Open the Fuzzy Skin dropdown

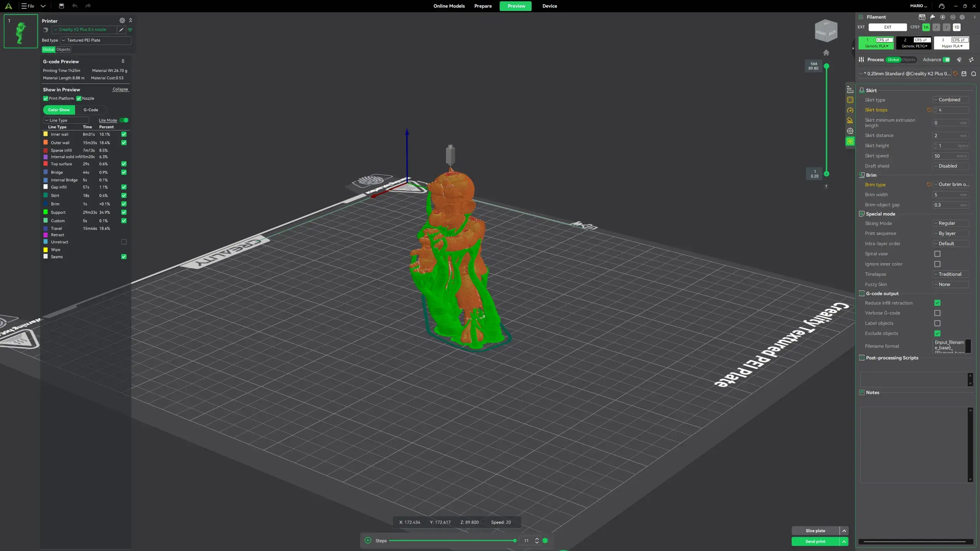(x=951, y=284)
